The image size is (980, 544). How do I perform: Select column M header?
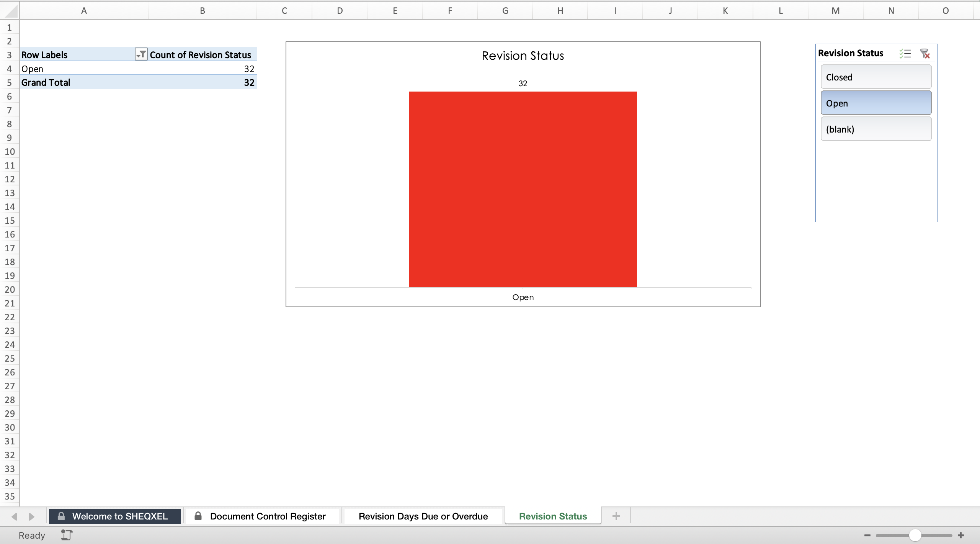[x=835, y=11]
